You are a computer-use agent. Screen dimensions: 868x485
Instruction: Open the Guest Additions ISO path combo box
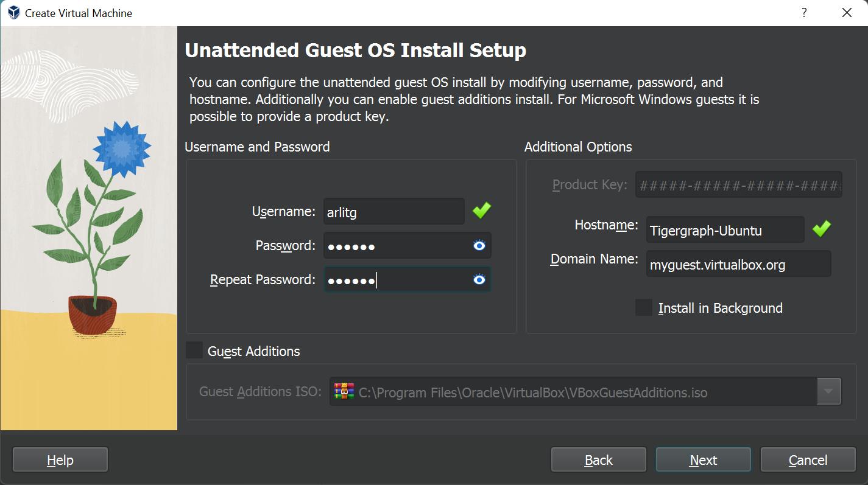coord(585,391)
